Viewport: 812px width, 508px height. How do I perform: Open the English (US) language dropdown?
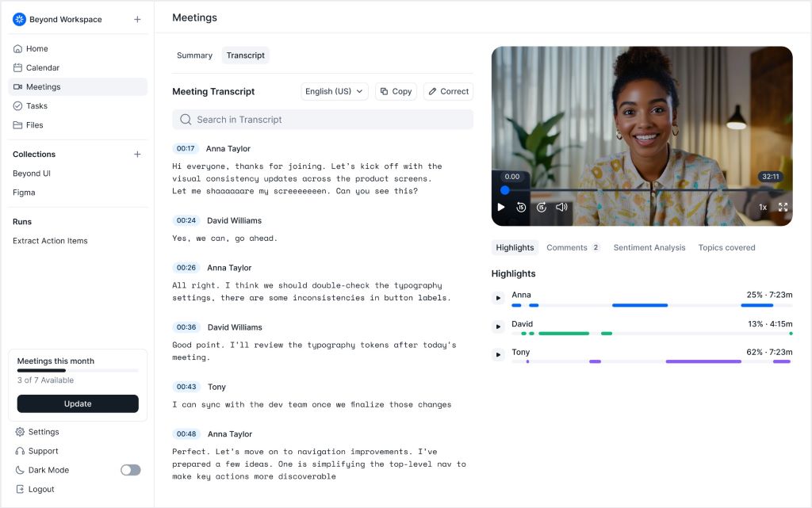pos(335,91)
